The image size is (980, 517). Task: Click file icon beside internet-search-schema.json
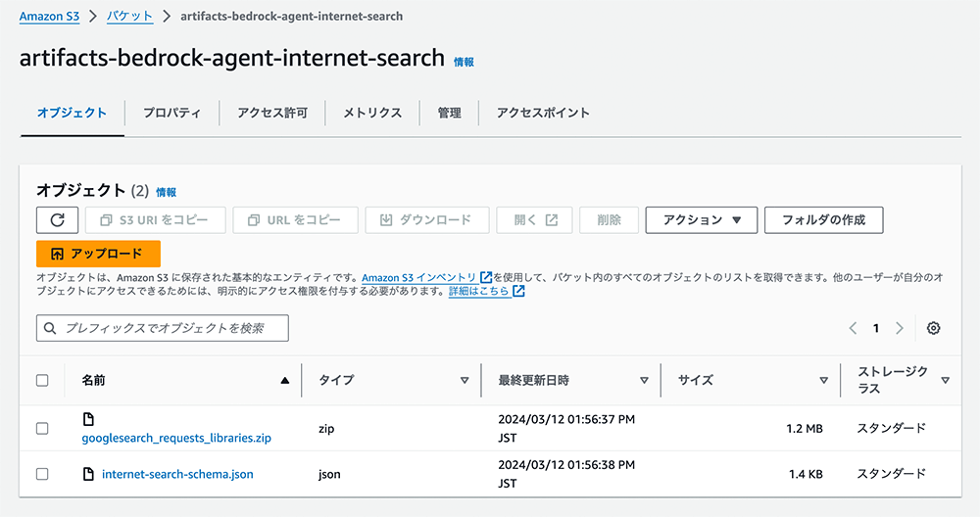point(89,474)
